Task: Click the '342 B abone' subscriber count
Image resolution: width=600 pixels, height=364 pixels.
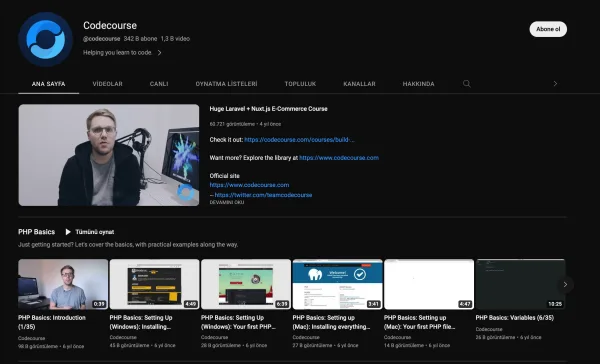Action: [140, 39]
